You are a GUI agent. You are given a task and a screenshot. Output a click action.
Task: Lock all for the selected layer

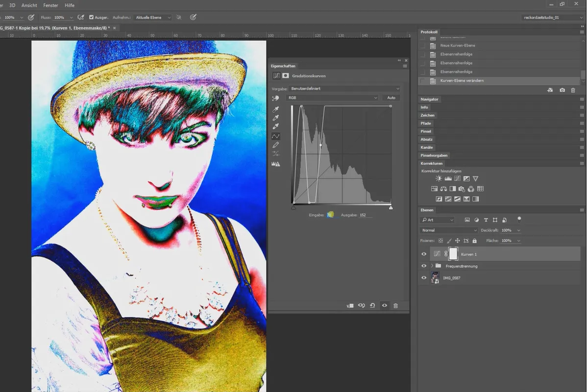(x=475, y=241)
